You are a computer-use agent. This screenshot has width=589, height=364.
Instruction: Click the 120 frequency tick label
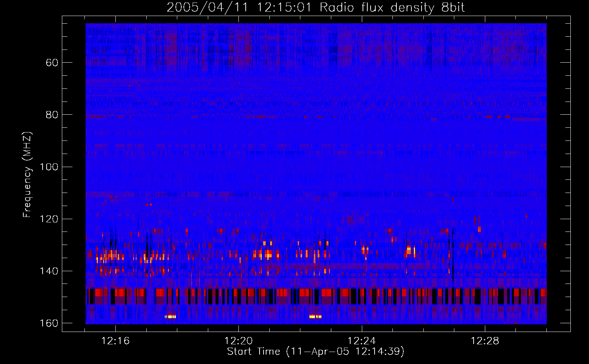[x=49, y=219]
